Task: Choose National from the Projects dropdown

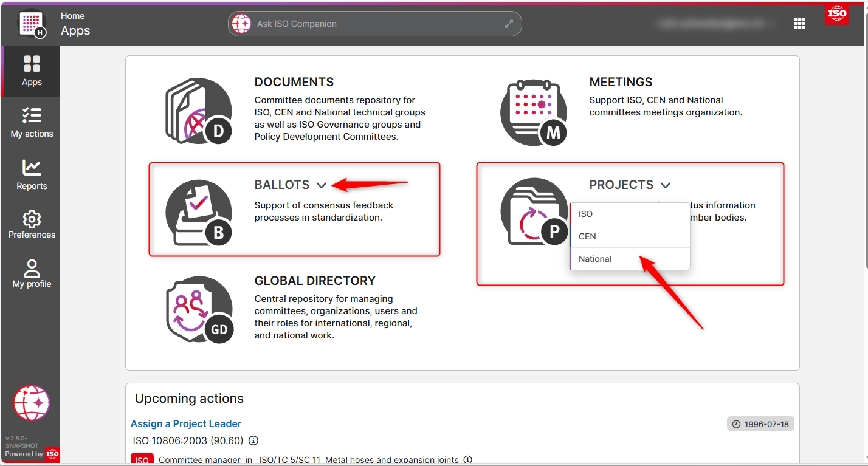Action: [630, 259]
